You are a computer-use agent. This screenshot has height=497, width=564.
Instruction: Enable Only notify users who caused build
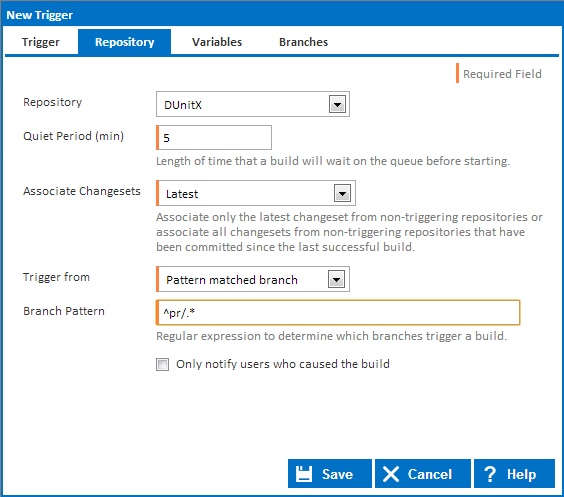(x=162, y=364)
